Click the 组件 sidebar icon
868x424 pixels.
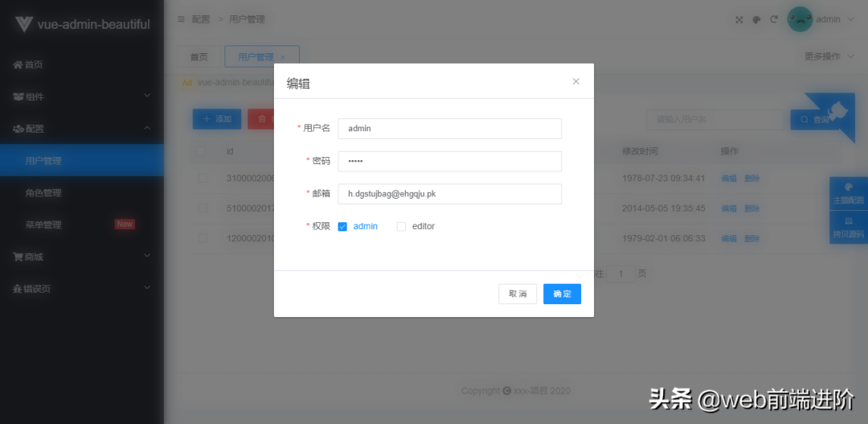(18, 97)
